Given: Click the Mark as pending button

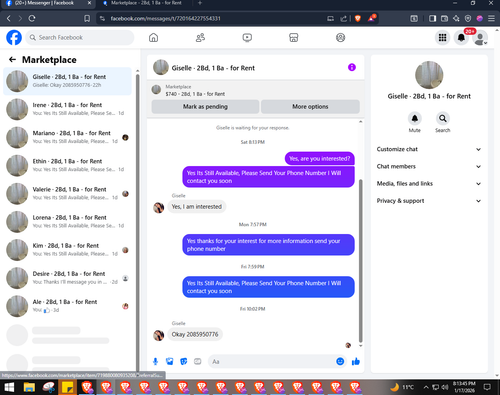Looking at the screenshot, I should pyautogui.click(x=205, y=107).
